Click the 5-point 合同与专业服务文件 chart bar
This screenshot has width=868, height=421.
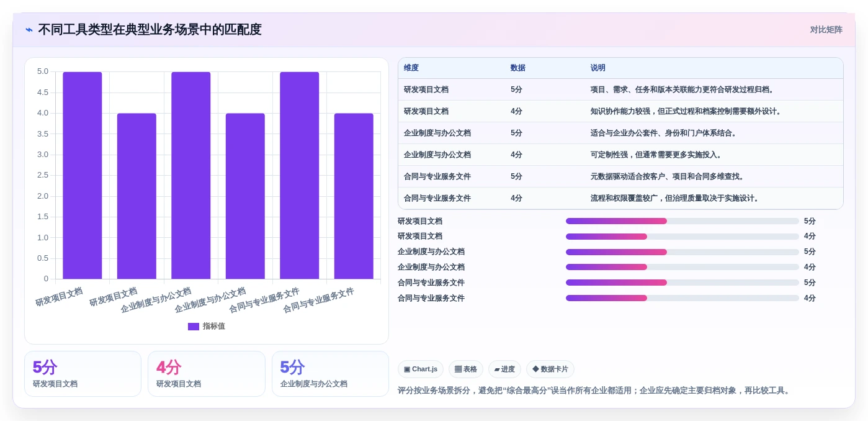(300, 176)
